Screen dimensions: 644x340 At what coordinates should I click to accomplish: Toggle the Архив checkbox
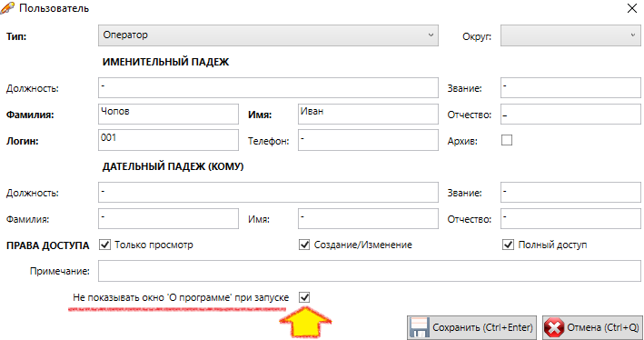(x=507, y=140)
